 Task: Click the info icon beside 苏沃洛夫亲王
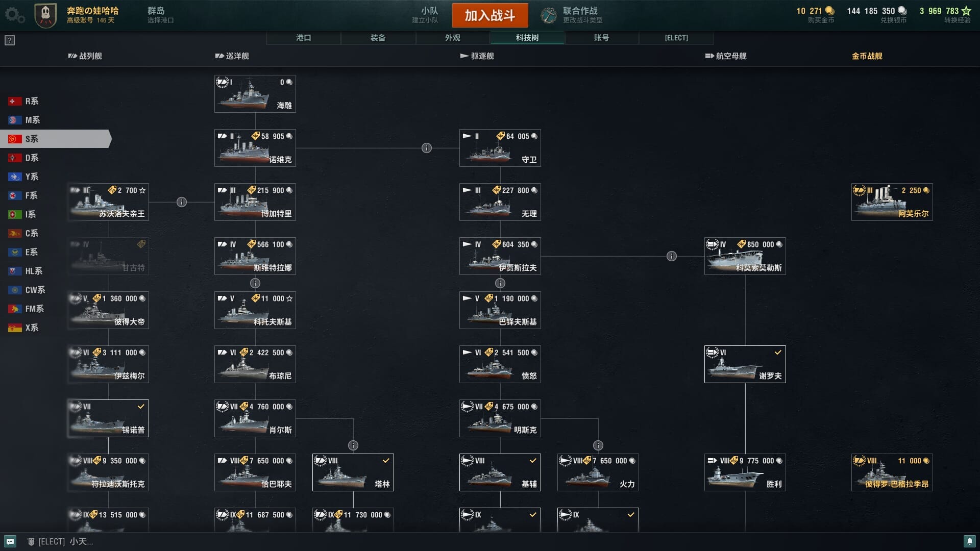pos(182,202)
